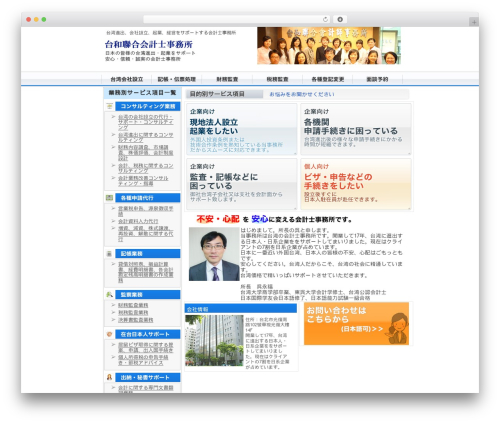The width and height of the screenshot is (500, 423).
Task: Open the 税務監査 menu item
Action: click(x=277, y=79)
